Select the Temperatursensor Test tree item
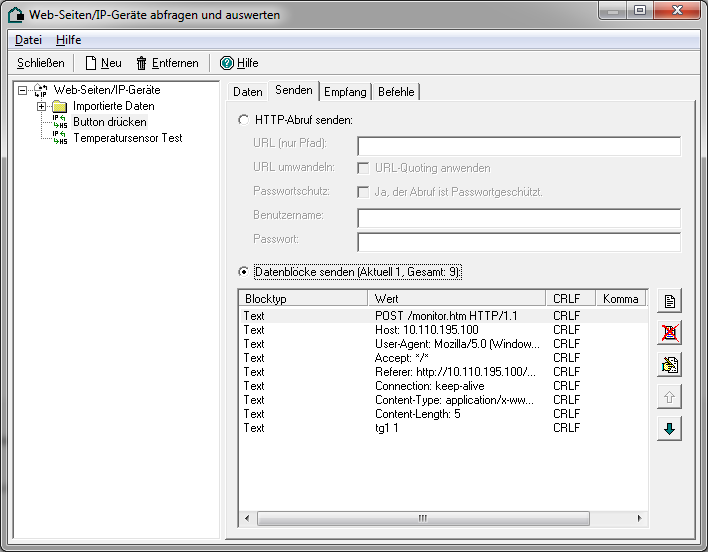Screen dimensions: 708x552 click(128, 138)
